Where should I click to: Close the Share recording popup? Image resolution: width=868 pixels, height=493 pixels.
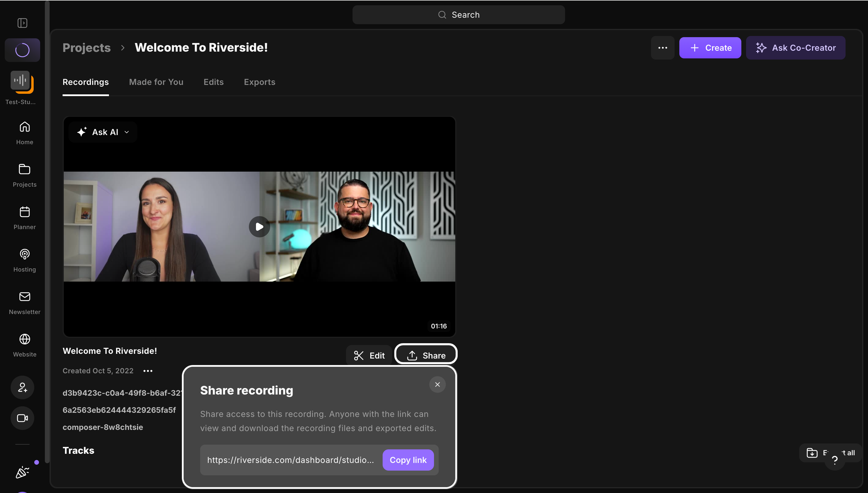click(x=437, y=384)
